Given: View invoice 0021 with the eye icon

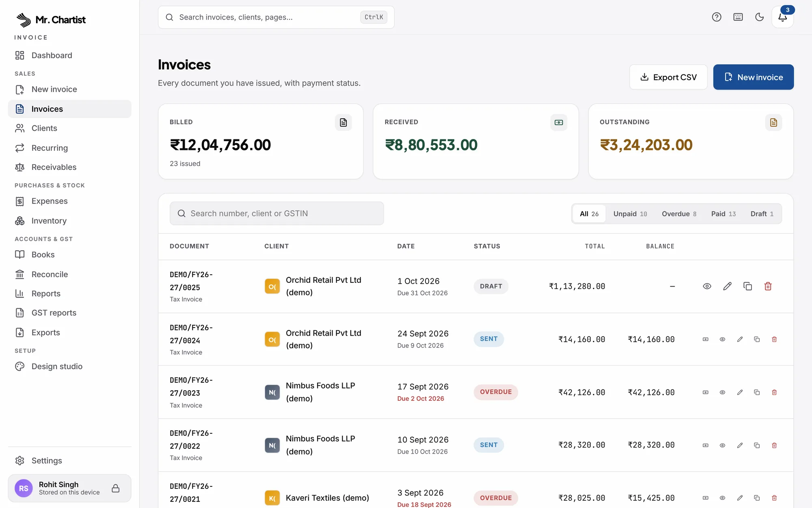Looking at the screenshot, I should 722,498.
